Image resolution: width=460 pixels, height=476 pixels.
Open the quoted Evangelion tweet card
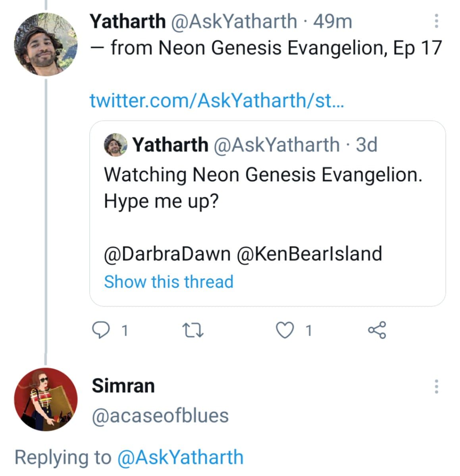268,186
